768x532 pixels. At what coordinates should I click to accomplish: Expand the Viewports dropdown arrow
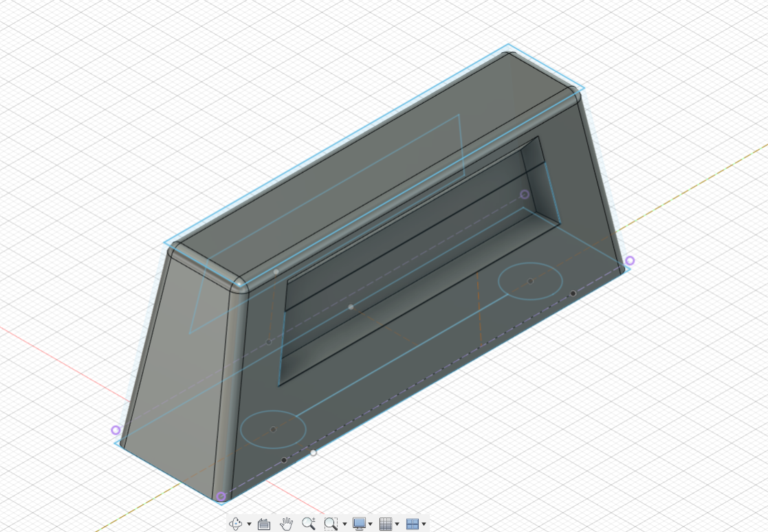tap(424, 524)
